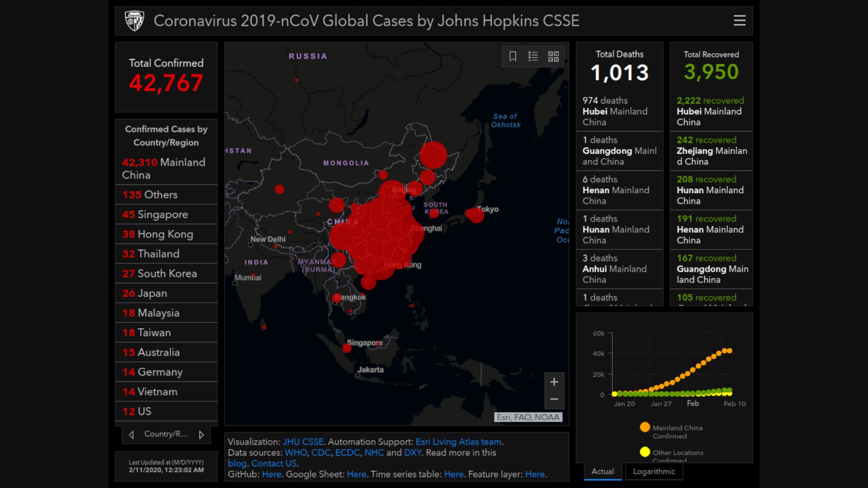This screenshot has width=868, height=488.
Task: Select 1 deaths Hunan entry
Action: (619, 229)
